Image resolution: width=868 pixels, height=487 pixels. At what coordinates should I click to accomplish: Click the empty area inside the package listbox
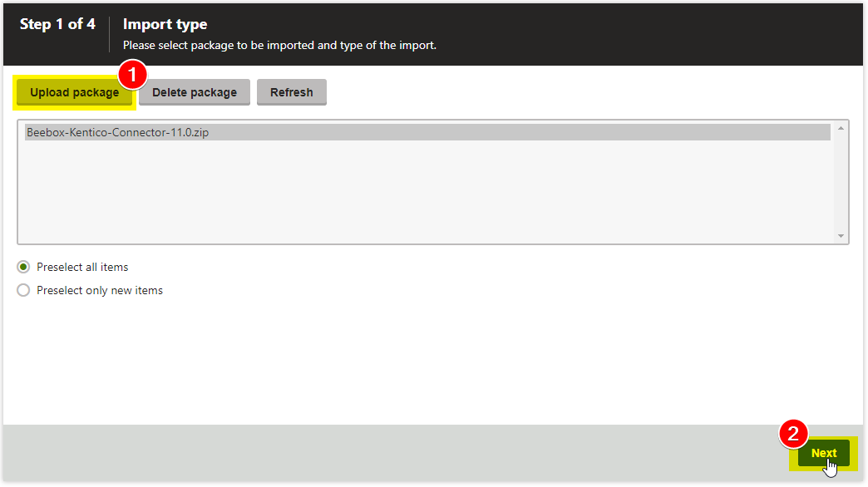(x=416, y=191)
